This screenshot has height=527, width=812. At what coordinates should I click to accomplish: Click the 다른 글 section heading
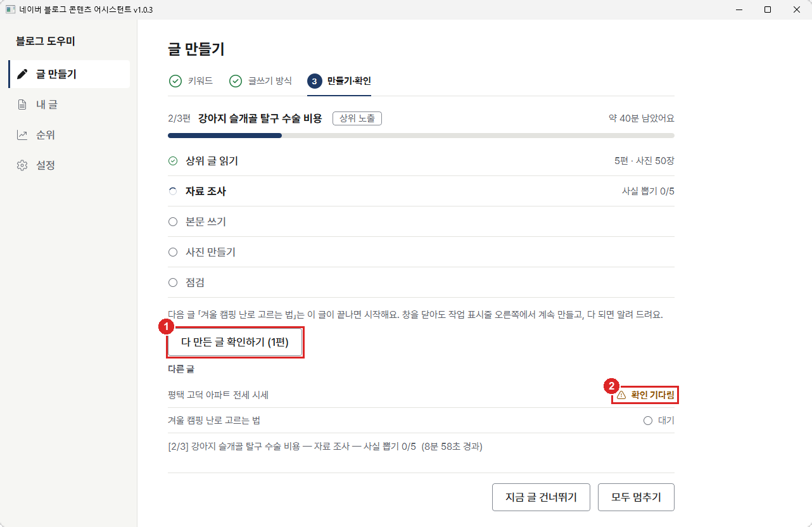pyautogui.click(x=181, y=369)
